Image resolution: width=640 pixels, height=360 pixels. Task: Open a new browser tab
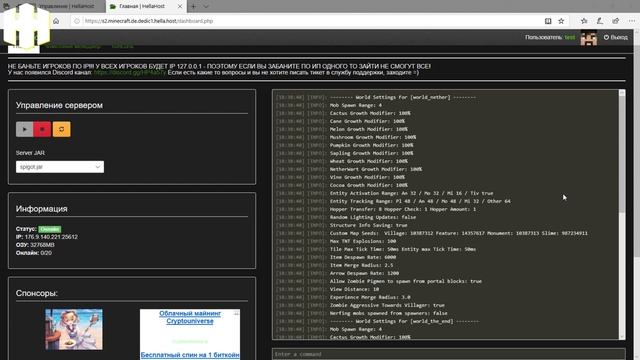pyautogui.click(x=193, y=7)
